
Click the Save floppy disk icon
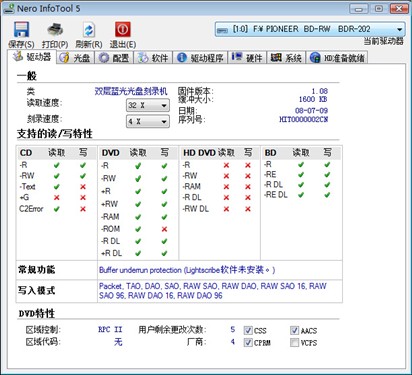[21, 29]
